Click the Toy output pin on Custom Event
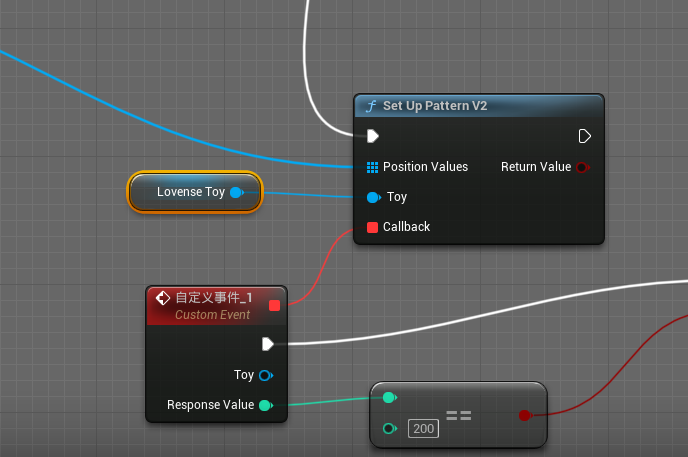688x457 pixels. click(265, 375)
